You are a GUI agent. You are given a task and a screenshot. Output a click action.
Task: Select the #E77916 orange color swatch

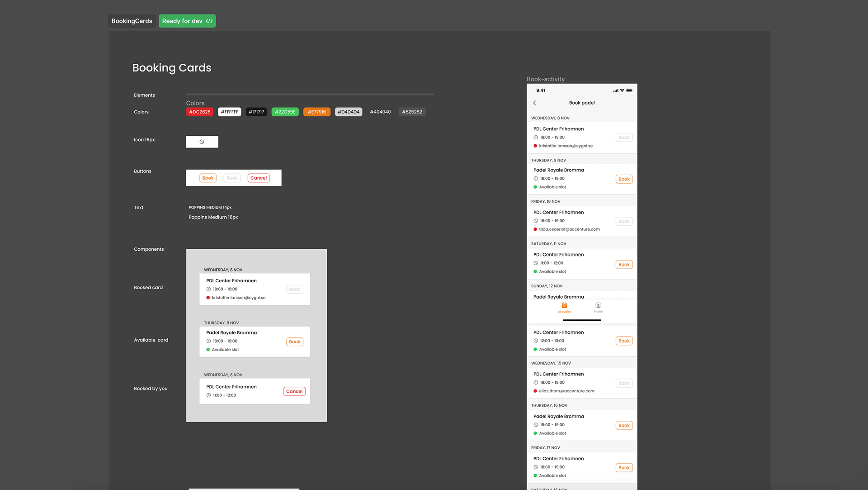point(316,112)
